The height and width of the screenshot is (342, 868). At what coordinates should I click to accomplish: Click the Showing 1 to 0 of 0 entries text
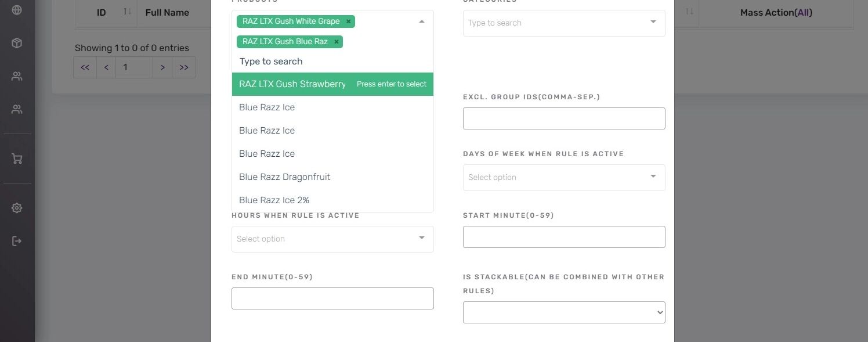click(x=132, y=48)
